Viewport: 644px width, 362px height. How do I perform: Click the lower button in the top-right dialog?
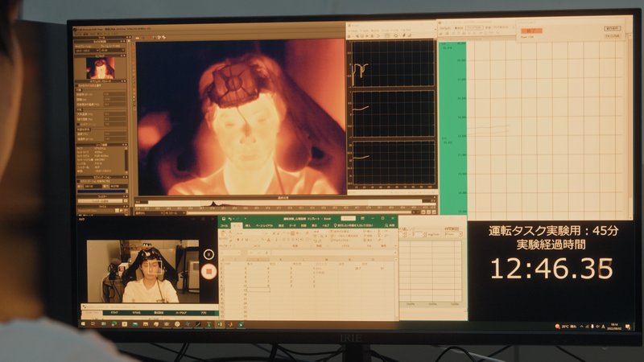point(613,36)
